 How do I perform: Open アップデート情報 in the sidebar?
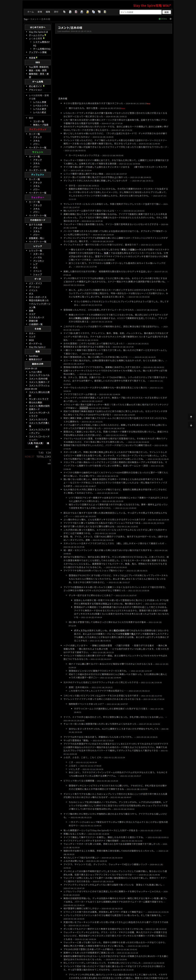[38, 52]
